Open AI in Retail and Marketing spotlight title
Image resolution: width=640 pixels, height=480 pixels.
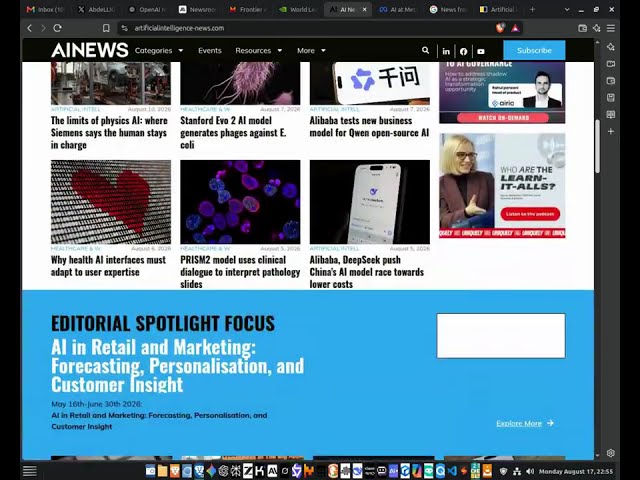(178, 366)
